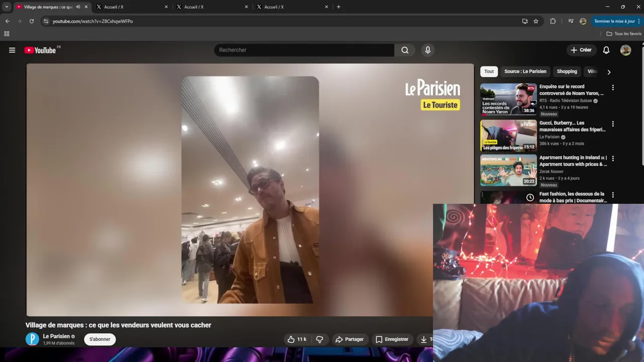Focus the Rechercher search field
The image size is (644, 362).
point(304,50)
